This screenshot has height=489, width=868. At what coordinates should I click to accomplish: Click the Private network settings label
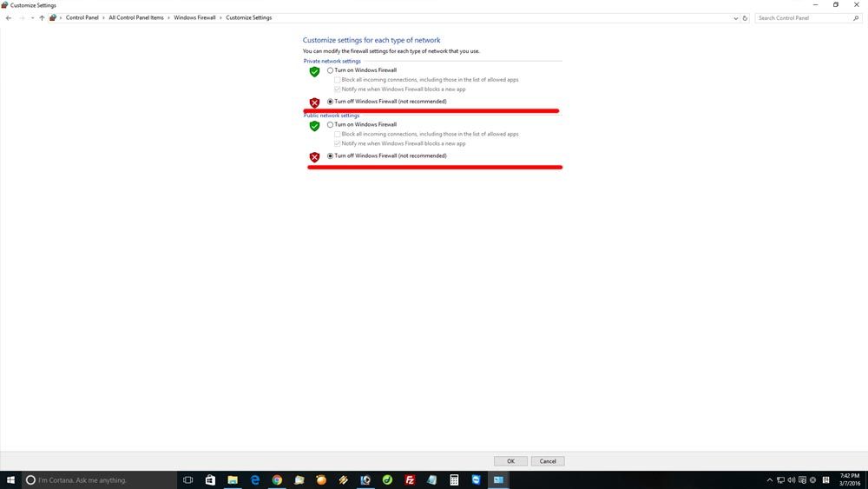(x=332, y=61)
